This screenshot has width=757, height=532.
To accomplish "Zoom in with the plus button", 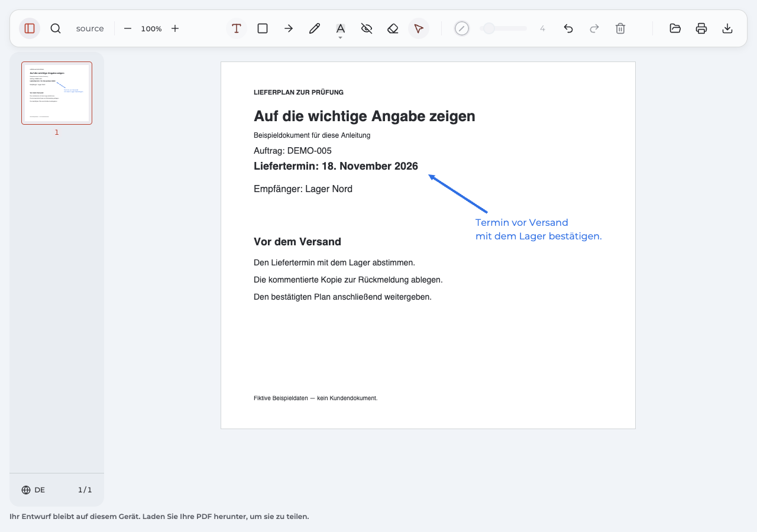I will tap(175, 28).
